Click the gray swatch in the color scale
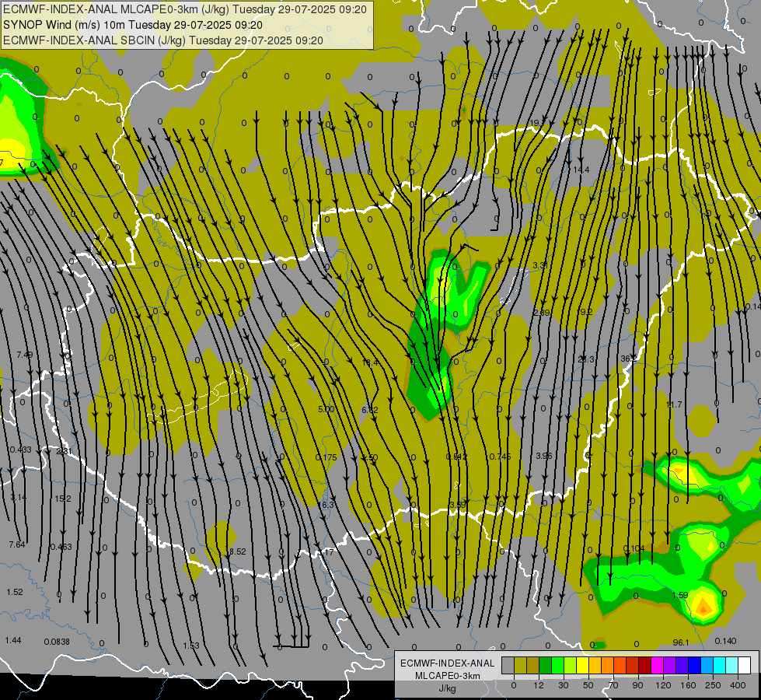 point(508,666)
